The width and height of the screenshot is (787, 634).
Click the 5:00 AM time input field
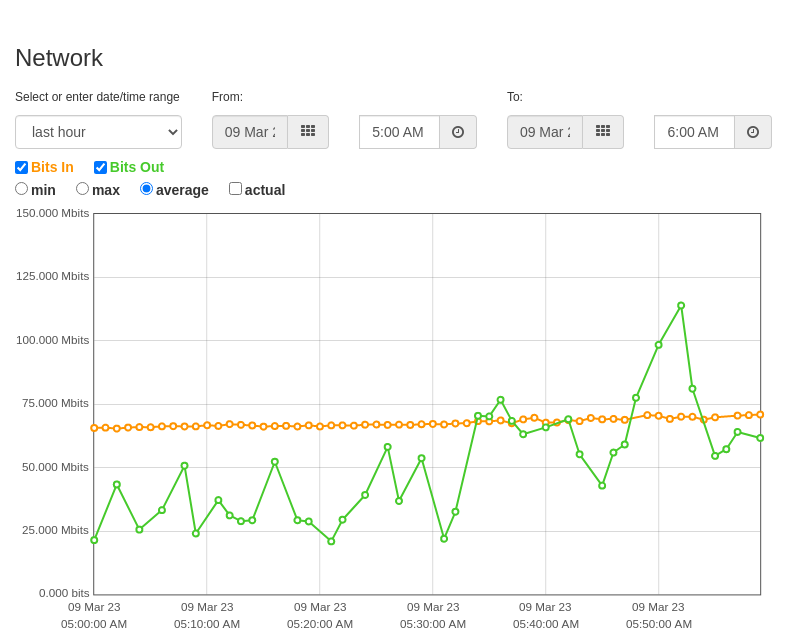tap(400, 132)
